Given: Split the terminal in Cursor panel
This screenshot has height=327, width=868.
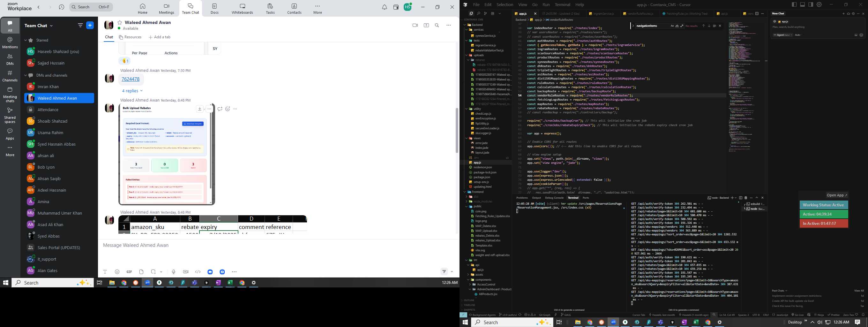Looking at the screenshot, I should tap(741, 198).
